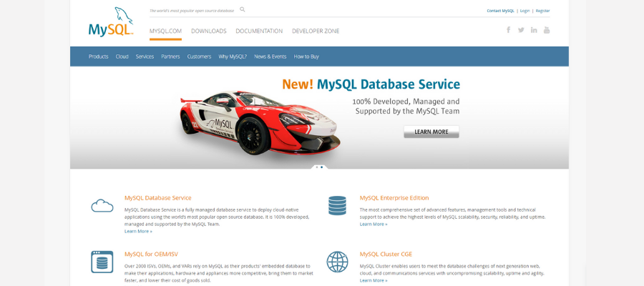Image resolution: width=644 pixels, height=286 pixels.
Task: Open the Why MySQL? menu
Action: pos(233,56)
